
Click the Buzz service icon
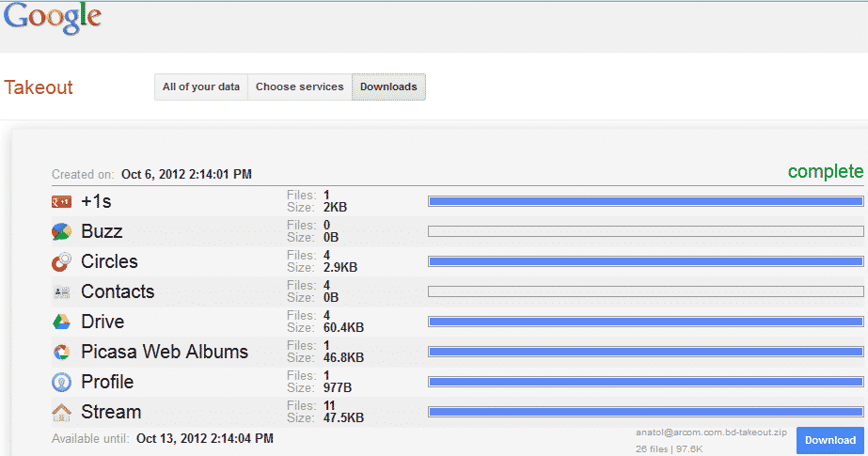(x=61, y=231)
